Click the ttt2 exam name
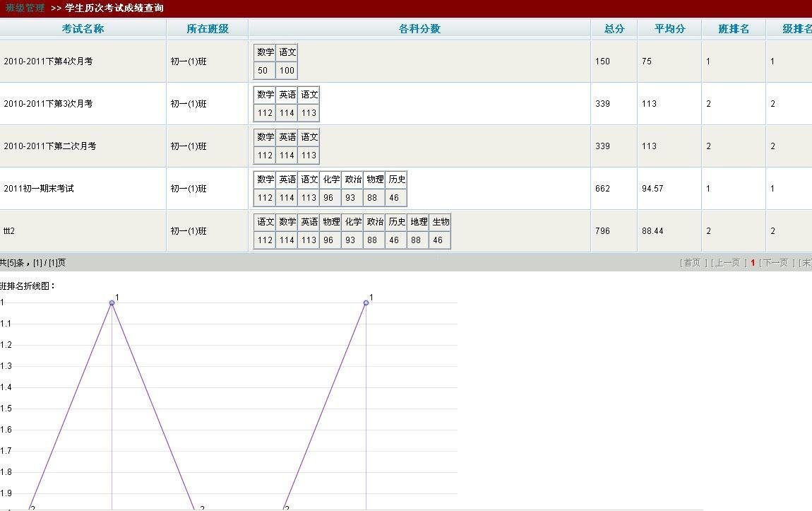Viewport: 812px width, 511px height. 9,231
